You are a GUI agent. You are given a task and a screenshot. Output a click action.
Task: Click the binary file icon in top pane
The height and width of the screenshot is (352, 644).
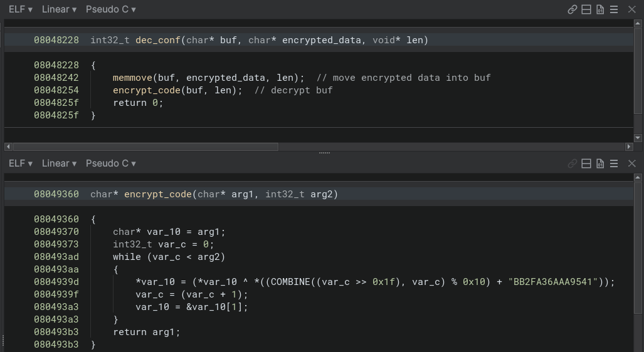click(600, 9)
